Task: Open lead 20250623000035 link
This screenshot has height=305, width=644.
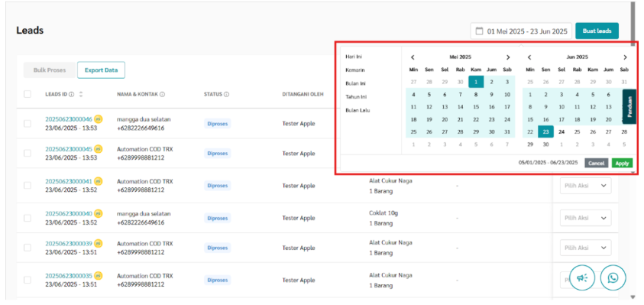Action: click(69, 275)
